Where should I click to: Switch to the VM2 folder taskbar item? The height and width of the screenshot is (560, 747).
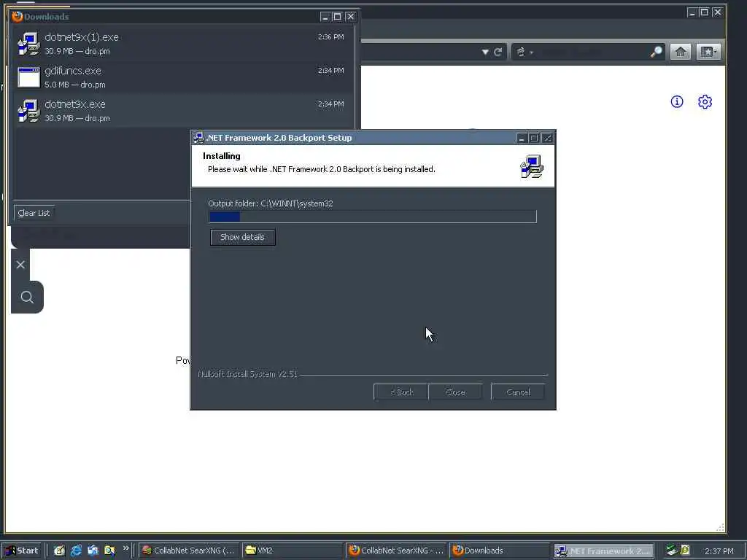(292, 551)
